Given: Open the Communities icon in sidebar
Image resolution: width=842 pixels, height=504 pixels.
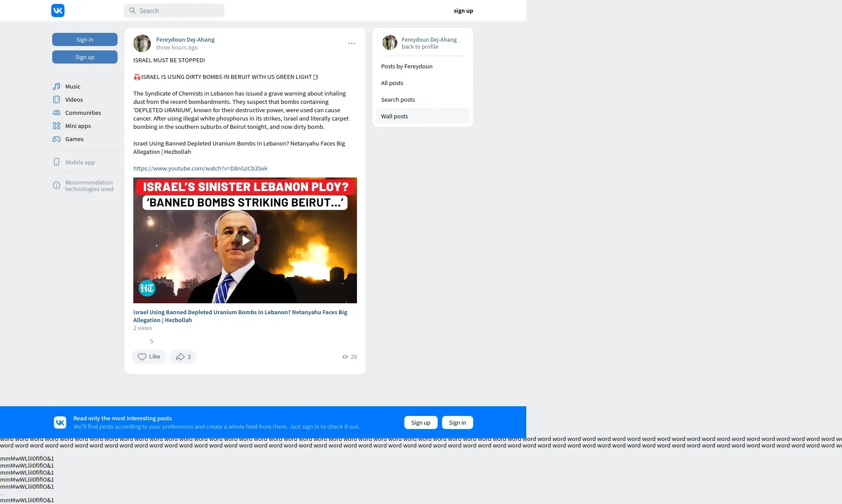Looking at the screenshot, I should coord(57,113).
